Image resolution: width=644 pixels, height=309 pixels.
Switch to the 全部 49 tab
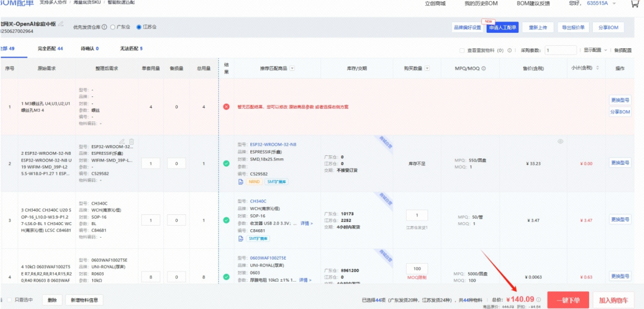[x=7, y=48]
